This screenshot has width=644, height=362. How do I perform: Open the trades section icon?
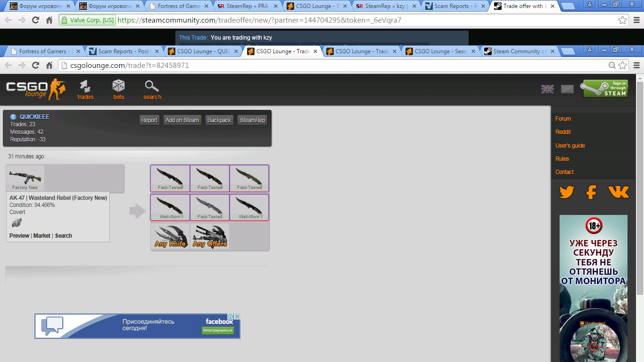point(85,89)
